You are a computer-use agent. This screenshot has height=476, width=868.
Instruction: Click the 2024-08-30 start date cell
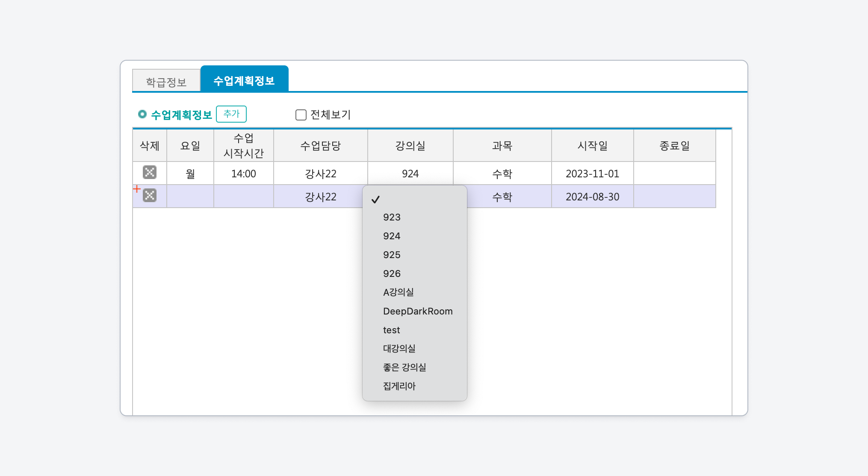coord(592,197)
